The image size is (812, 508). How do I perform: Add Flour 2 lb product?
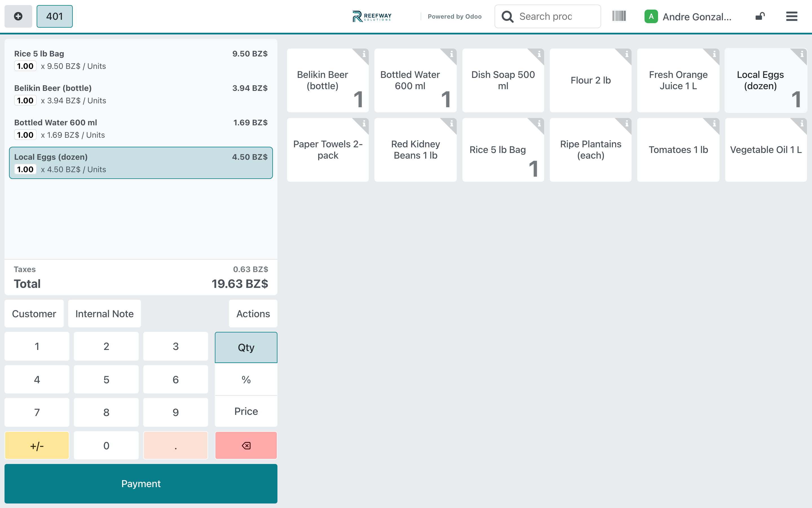click(x=591, y=80)
